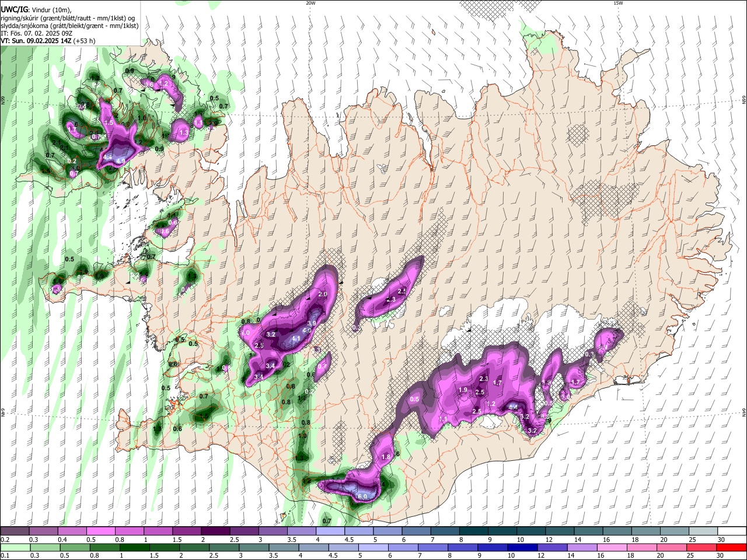Image resolution: width=747 pixels, height=560 pixels.
Task: Select the '4.4' value in southeast snow band
Action: [513, 407]
